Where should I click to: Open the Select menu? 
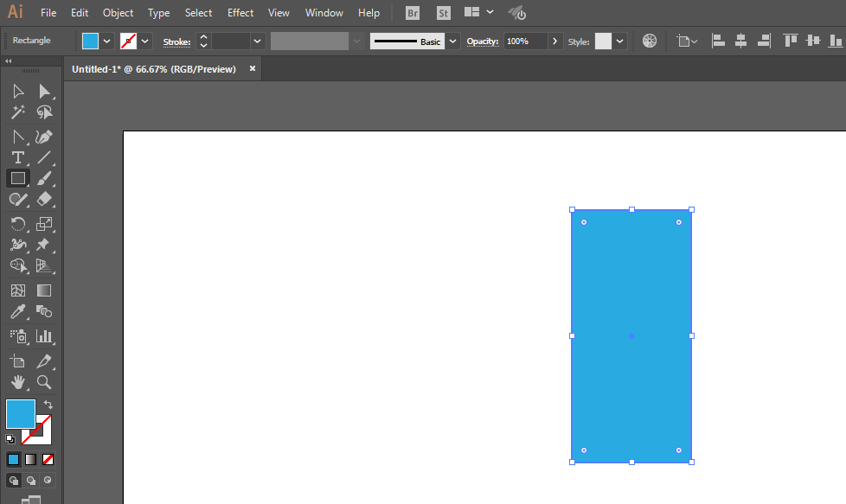pyautogui.click(x=198, y=13)
